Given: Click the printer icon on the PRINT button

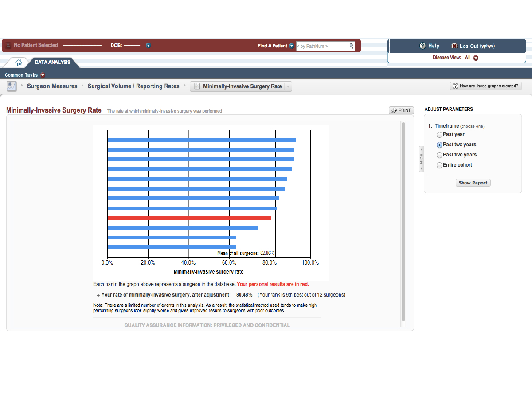Looking at the screenshot, I should [394, 110].
